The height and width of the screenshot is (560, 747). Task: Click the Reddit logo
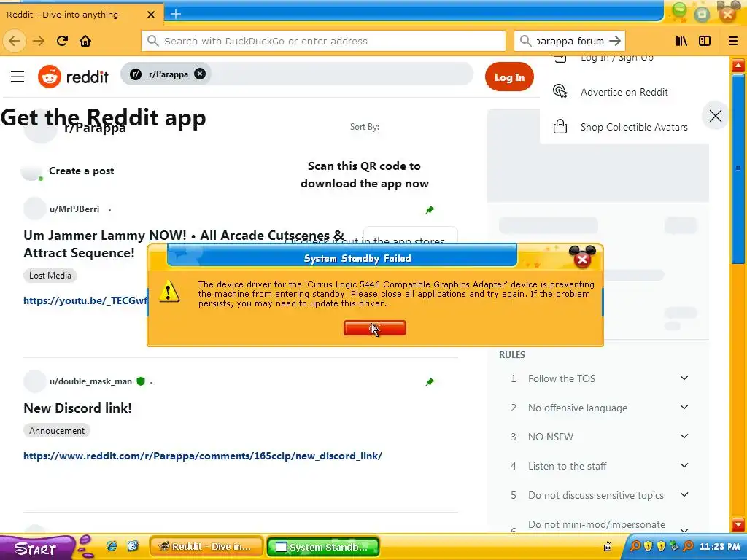(74, 76)
